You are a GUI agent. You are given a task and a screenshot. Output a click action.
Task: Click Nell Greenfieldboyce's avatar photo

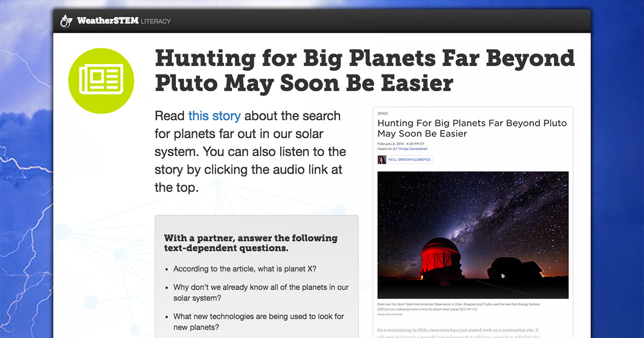(382, 159)
